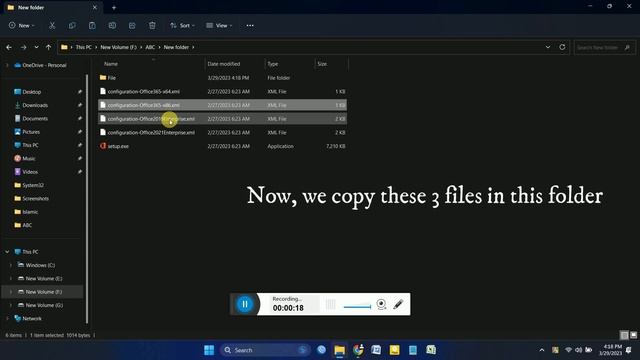Screen dimensions: 640x360
Task: Open Documents in the navigation pane
Action: click(35, 119)
